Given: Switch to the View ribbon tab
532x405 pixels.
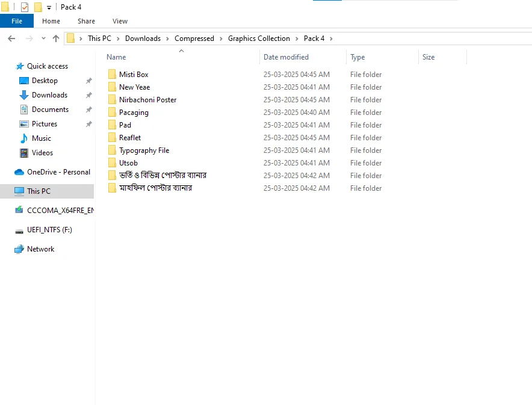Looking at the screenshot, I should point(120,21).
